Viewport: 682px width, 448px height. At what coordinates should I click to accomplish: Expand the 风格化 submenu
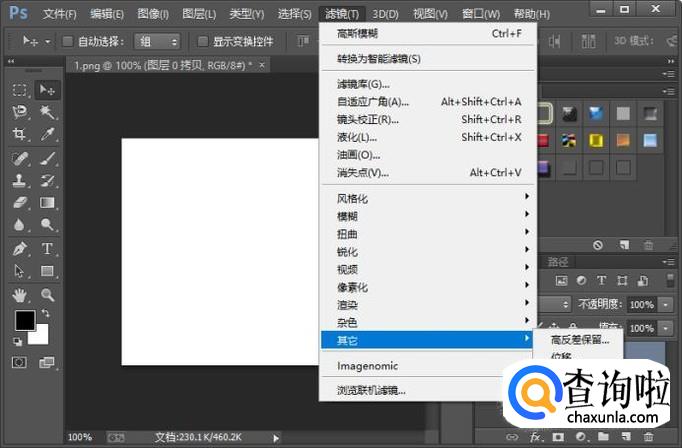click(x=428, y=198)
